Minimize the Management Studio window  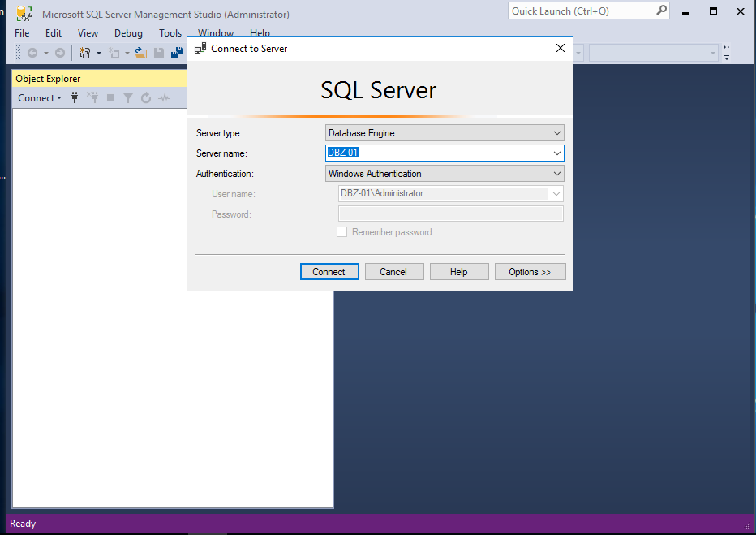tap(685, 11)
